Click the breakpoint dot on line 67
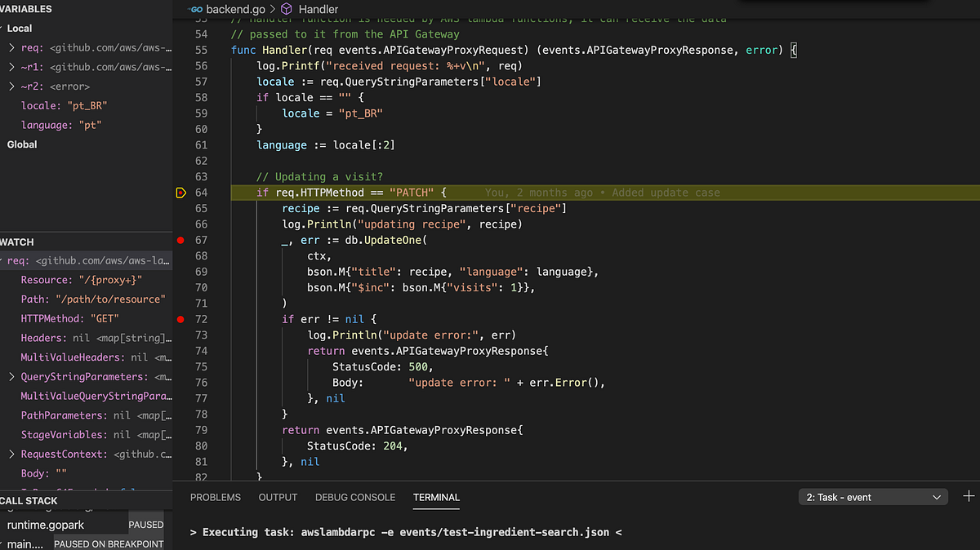 181,240
